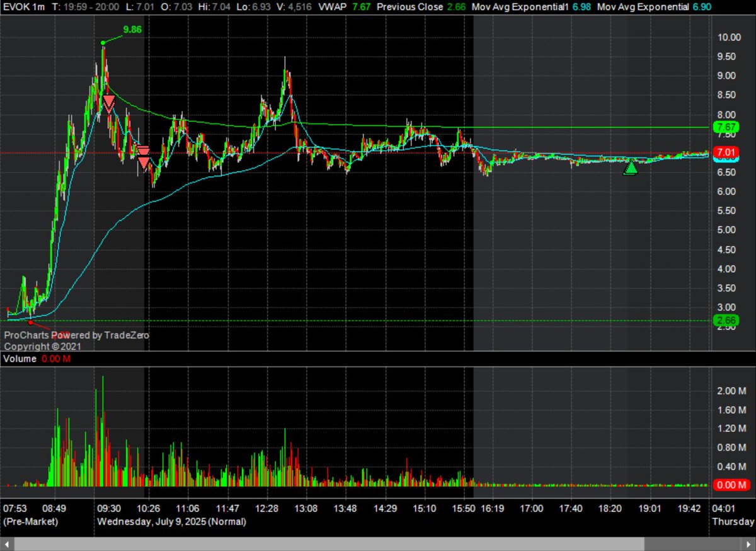This screenshot has height=551, width=756.
Task: Select the 9.86 session high label
Action: pyautogui.click(x=132, y=29)
